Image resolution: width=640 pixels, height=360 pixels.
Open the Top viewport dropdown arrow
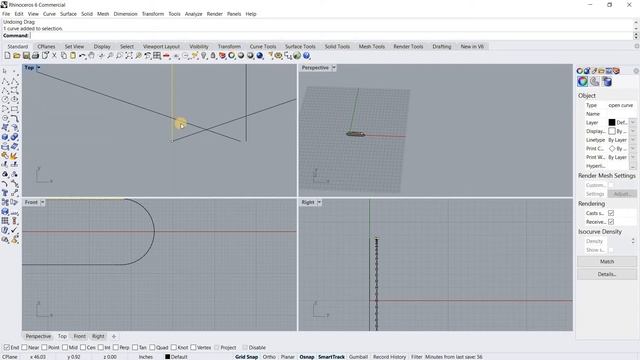coord(38,68)
